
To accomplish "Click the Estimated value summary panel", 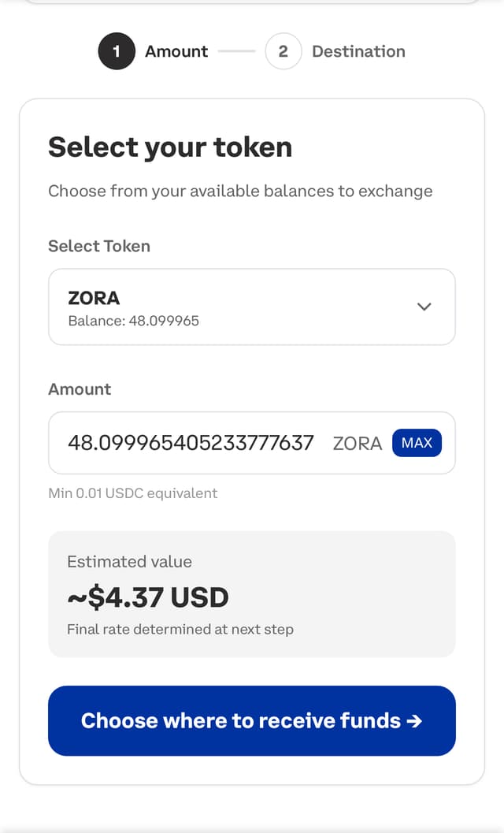I will click(252, 593).
